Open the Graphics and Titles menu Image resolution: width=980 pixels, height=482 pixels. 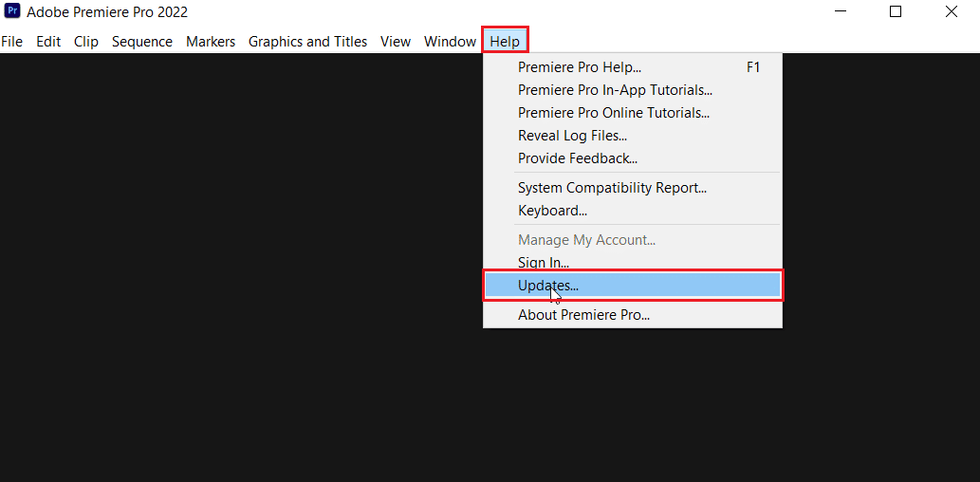(307, 42)
